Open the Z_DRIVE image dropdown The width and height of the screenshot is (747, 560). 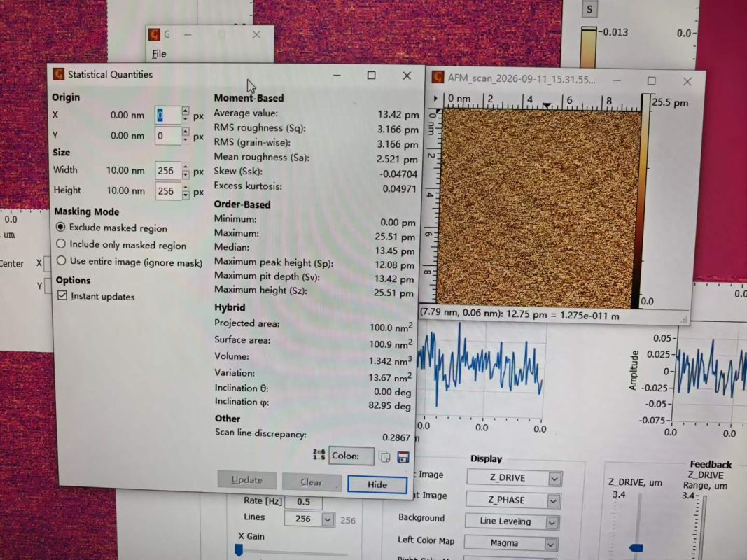[515, 478]
